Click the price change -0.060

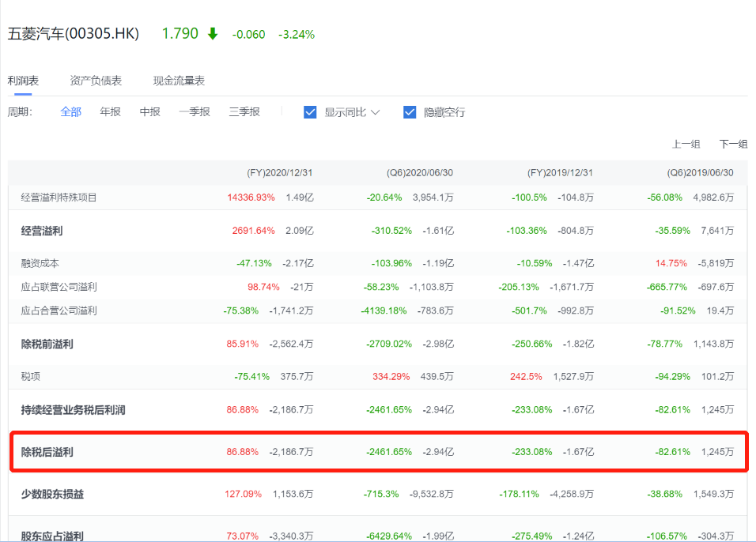pyautogui.click(x=249, y=35)
